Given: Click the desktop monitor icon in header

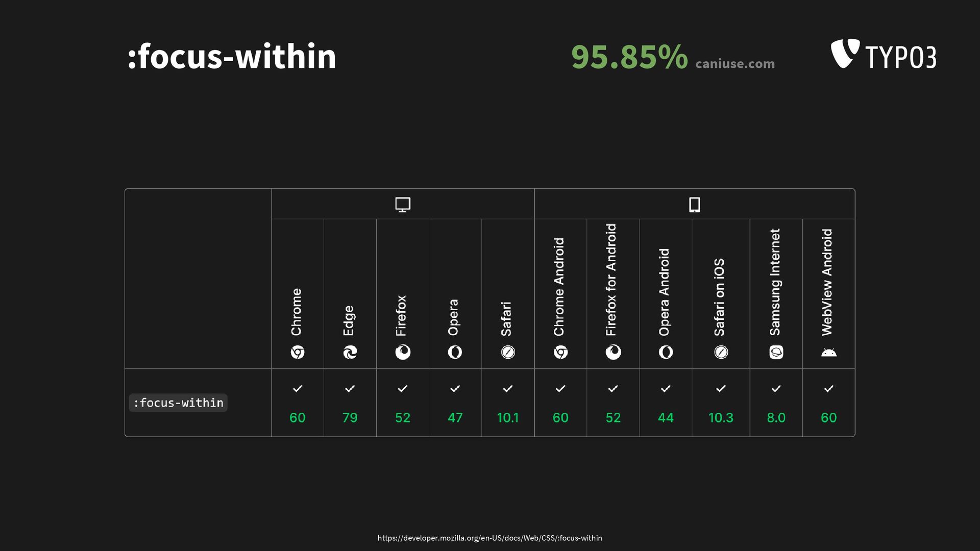Looking at the screenshot, I should click(403, 205).
